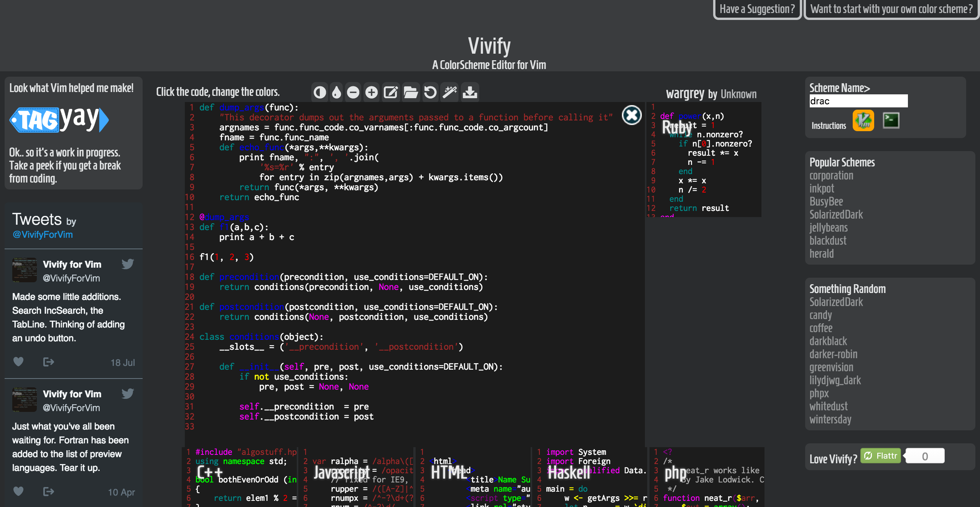980x507 pixels.
Task: Click the gVim logo icon
Action: tap(863, 120)
